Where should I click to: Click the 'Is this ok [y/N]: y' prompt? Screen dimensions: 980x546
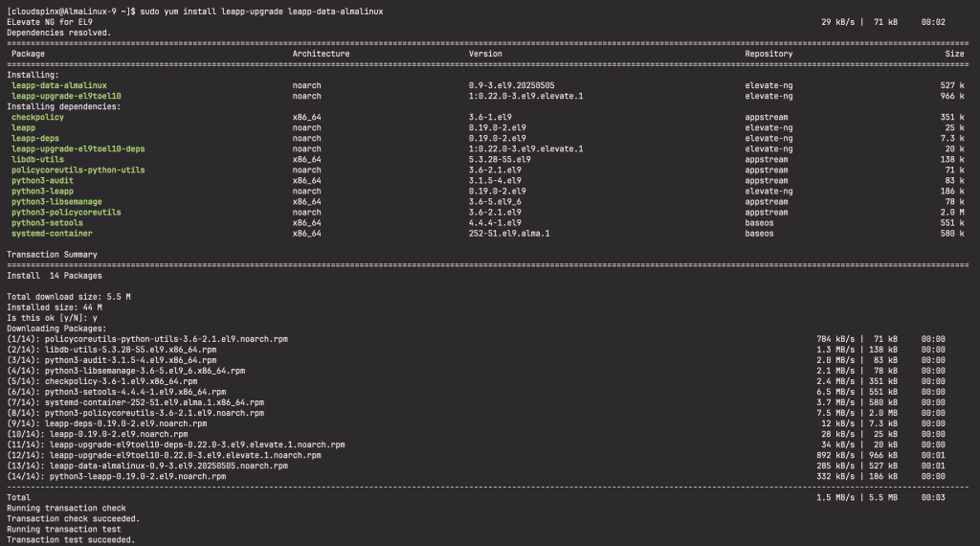[x=52, y=318]
